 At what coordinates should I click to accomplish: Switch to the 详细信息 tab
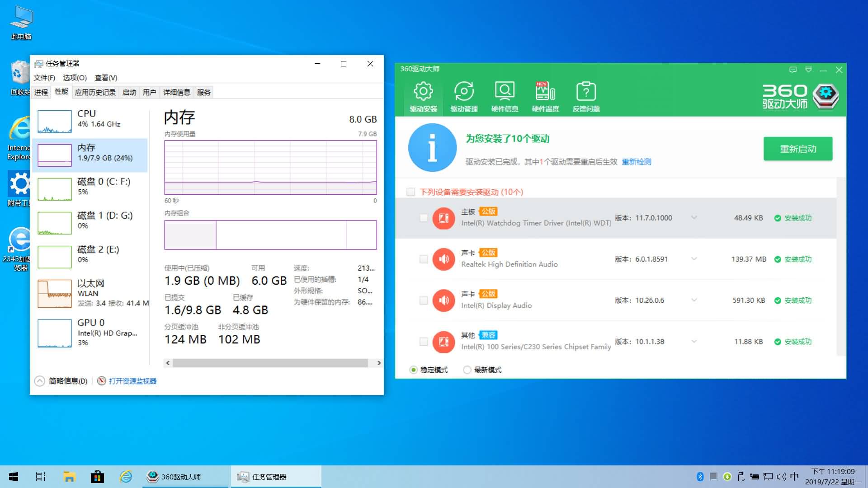click(176, 92)
